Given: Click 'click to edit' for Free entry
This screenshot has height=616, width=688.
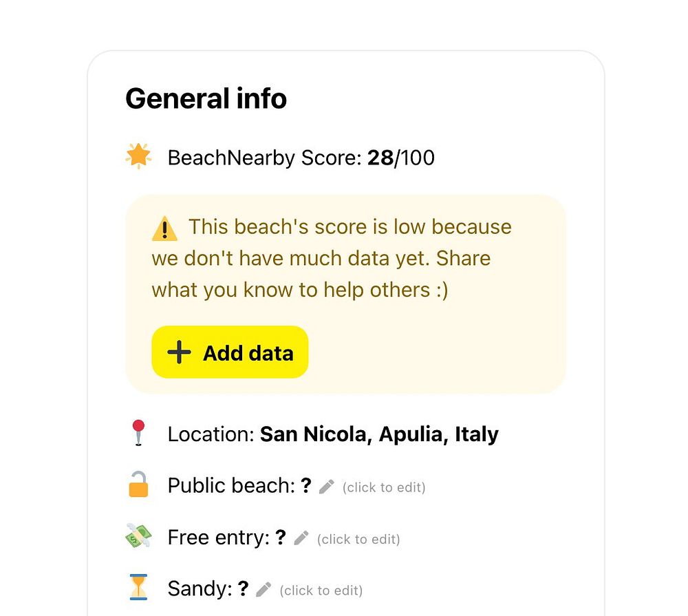Looking at the screenshot, I should pyautogui.click(x=358, y=539).
